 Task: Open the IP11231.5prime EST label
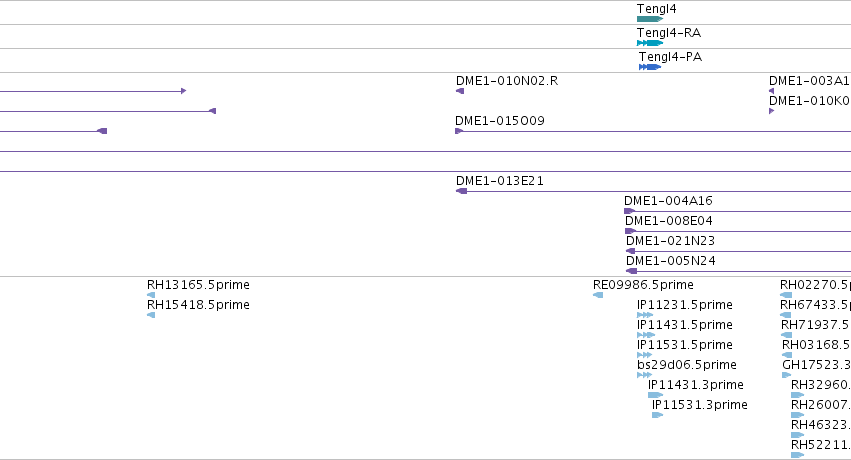[685, 305]
